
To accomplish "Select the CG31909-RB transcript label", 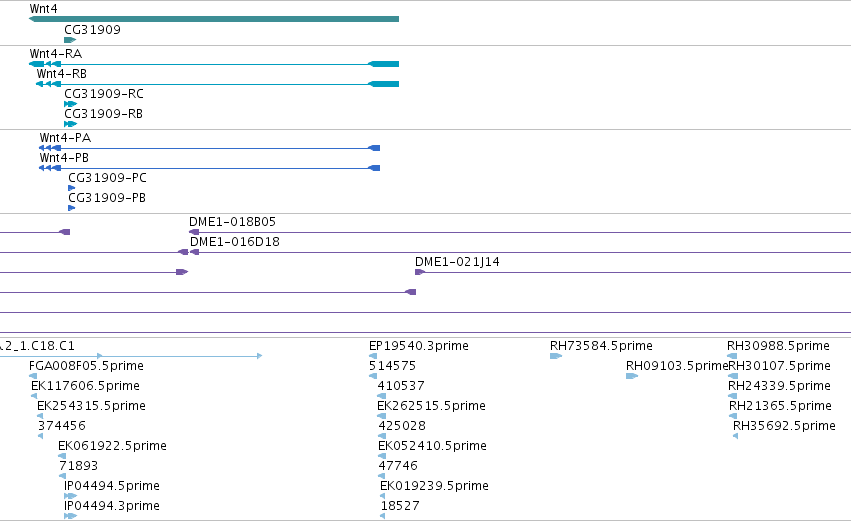I will coord(103,114).
